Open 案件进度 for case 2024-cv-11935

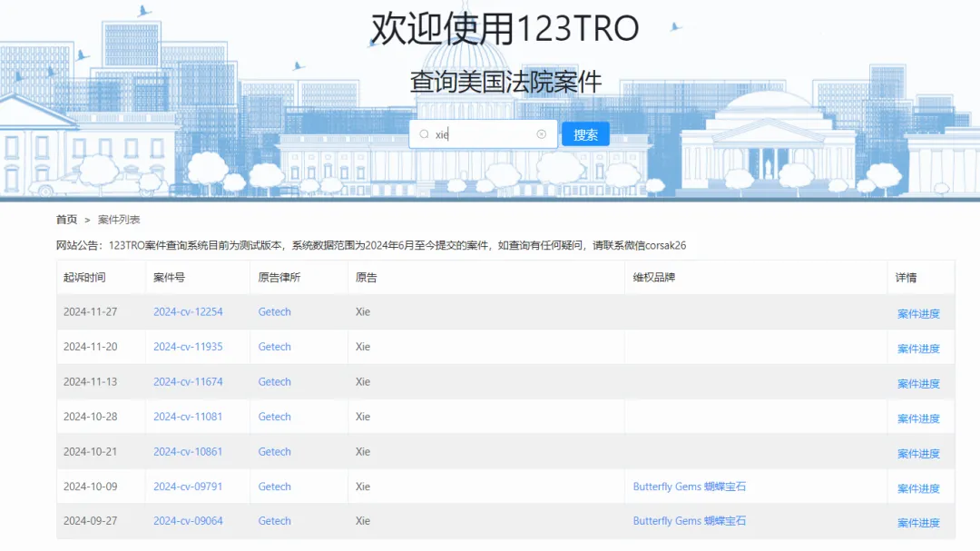(918, 349)
